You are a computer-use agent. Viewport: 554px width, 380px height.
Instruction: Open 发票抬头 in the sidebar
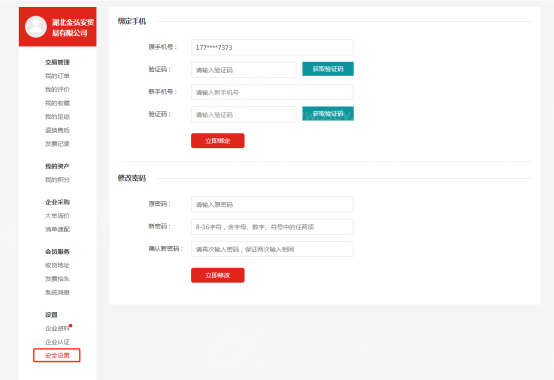point(57,279)
